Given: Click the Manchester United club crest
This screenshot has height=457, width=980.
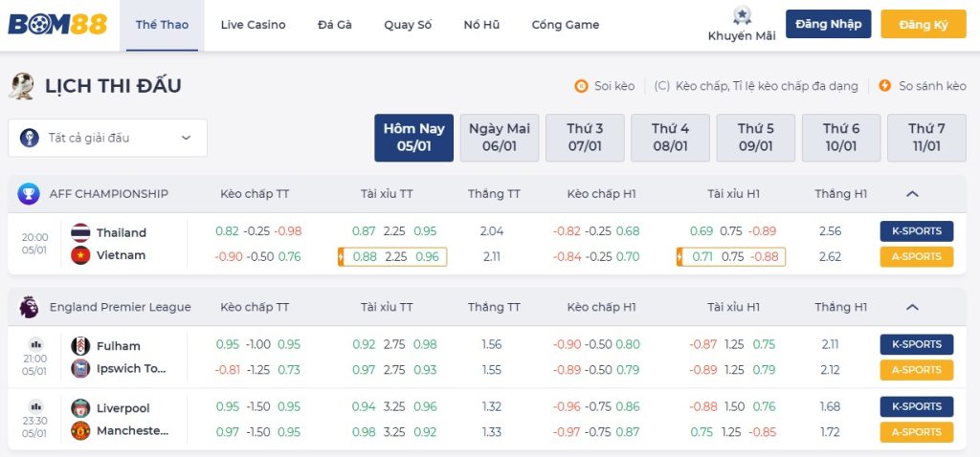Looking at the screenshot, I should click(x=80, y=431).
